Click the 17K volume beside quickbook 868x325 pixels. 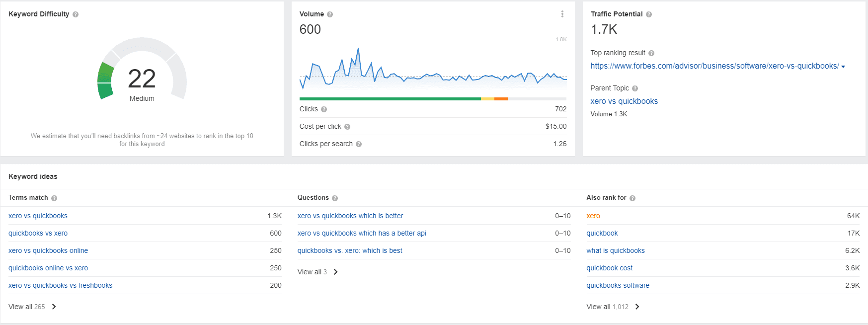pyautogui.click(x=854, y=233)
